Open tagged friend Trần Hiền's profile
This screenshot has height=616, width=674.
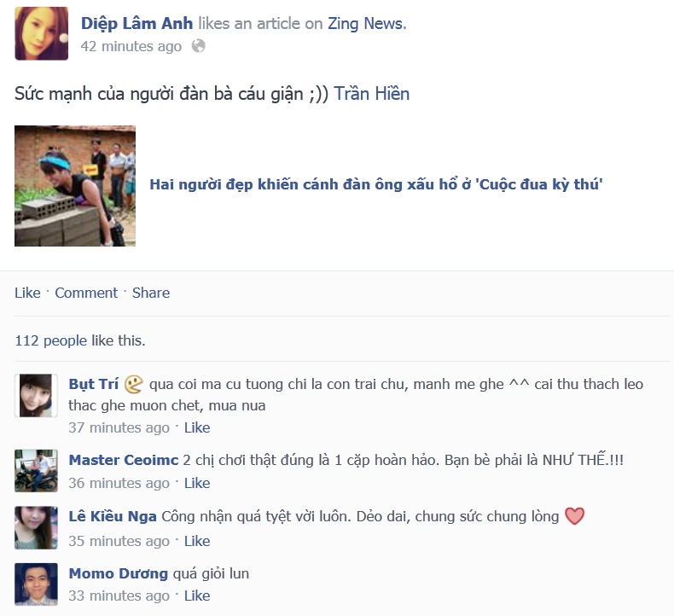[x=372, y=94]
